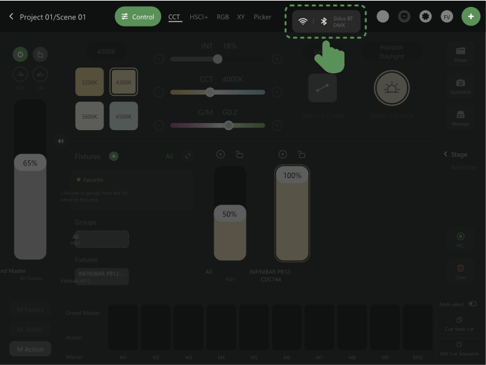Screen dimensions: 486x365
Task: Choose the 6500K color preset swatch
Action: point(123,116)
